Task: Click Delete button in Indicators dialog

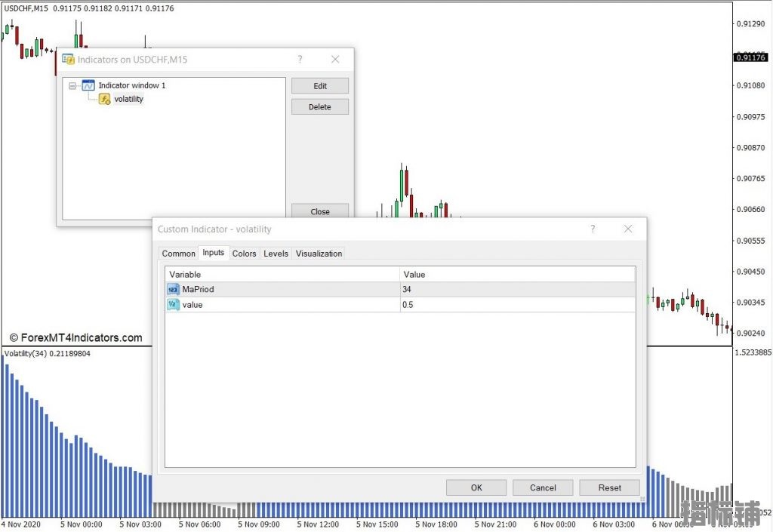Action: coord(320,107)
